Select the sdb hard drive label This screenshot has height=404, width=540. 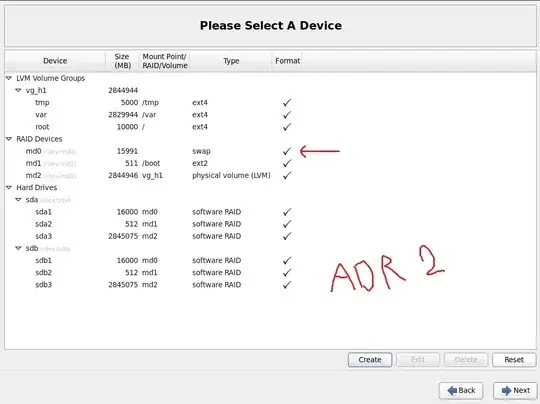pyautogui.click(x=32, y=248)
